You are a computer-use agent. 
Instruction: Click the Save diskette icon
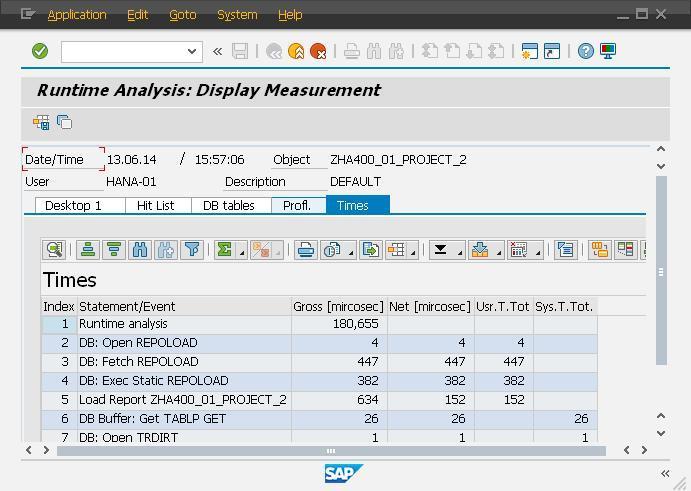click(240, 51)
